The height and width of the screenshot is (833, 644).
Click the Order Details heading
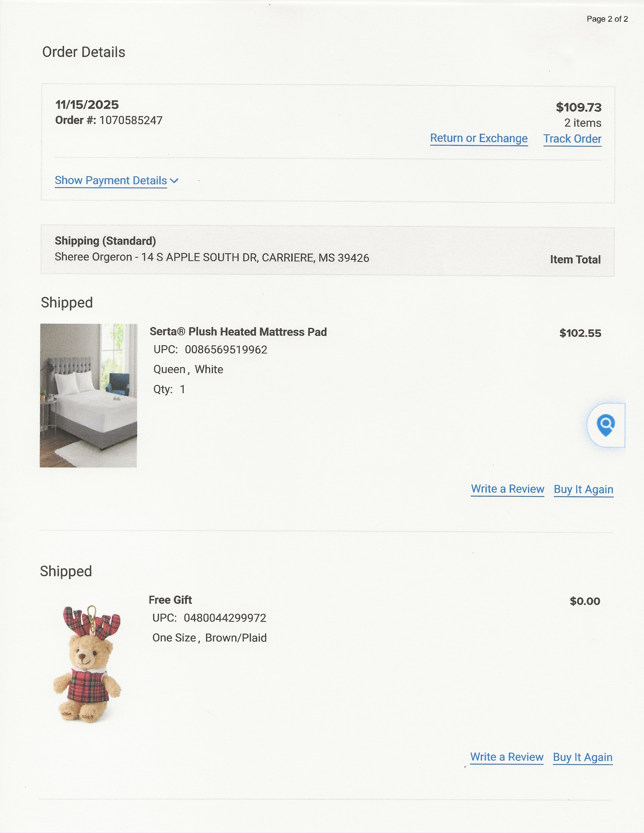click(x=84, y=52)
